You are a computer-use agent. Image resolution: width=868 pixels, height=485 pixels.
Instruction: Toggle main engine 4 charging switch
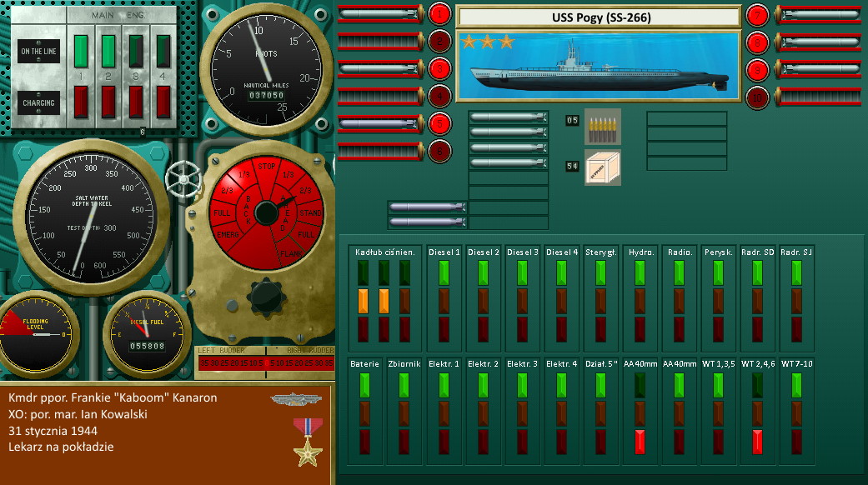[x=163, y=102]
